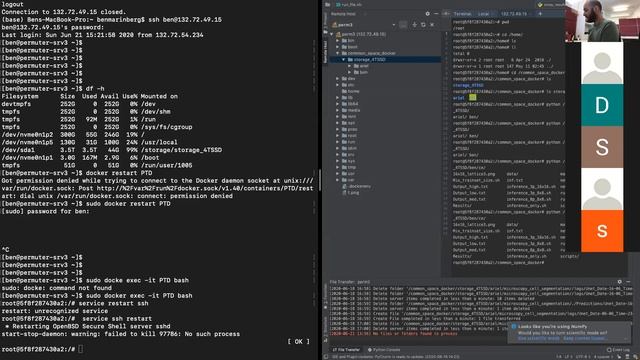Click the run configuration selector at top right
The width and height of the screenshot is (640, 360).
(x=551, y=4)
